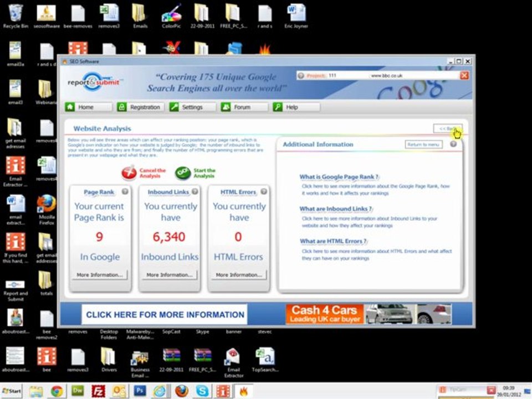Click More Information under Inbound Links
This screenshot has height=399, width=532.
pos(170,275)
